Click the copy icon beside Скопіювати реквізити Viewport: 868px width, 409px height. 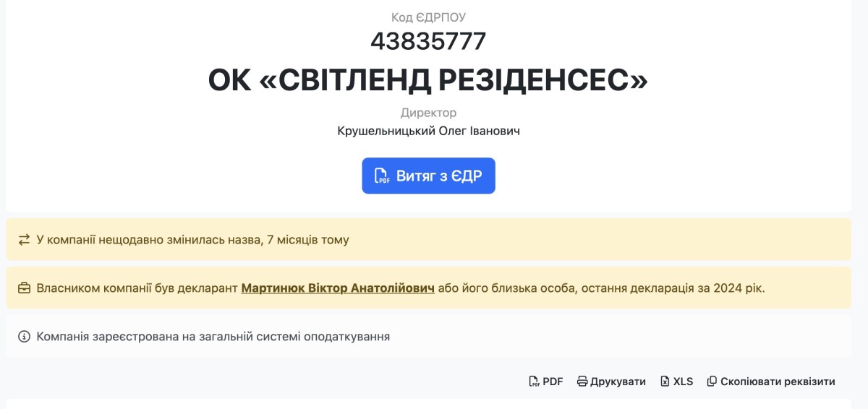(x=712, y=382)
